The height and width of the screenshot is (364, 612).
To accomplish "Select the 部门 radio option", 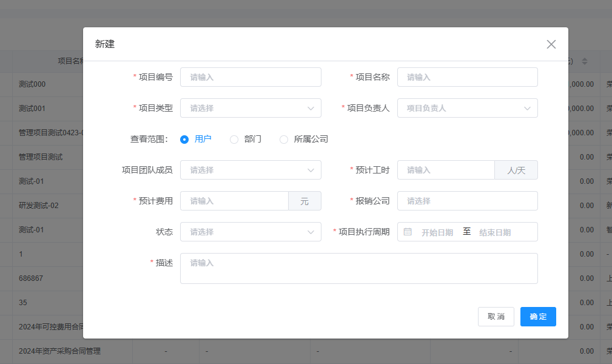I will 234,140.
